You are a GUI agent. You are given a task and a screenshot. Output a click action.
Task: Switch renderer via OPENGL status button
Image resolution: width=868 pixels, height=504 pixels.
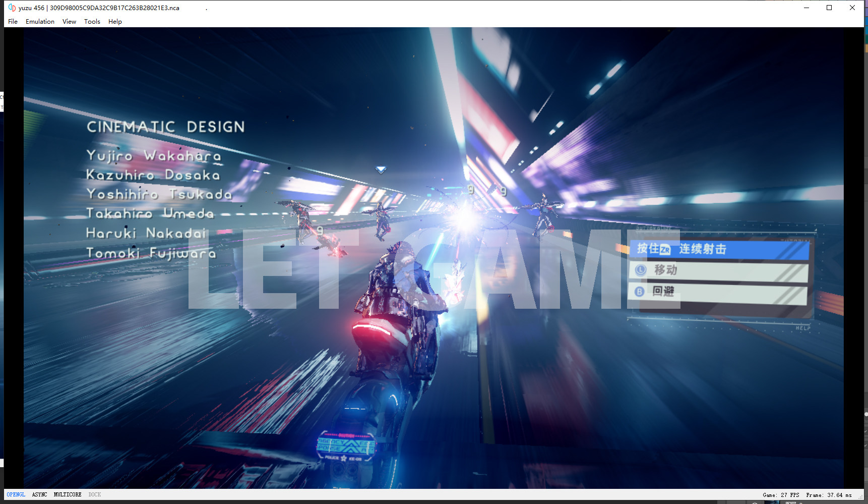(x=16, y=495)
